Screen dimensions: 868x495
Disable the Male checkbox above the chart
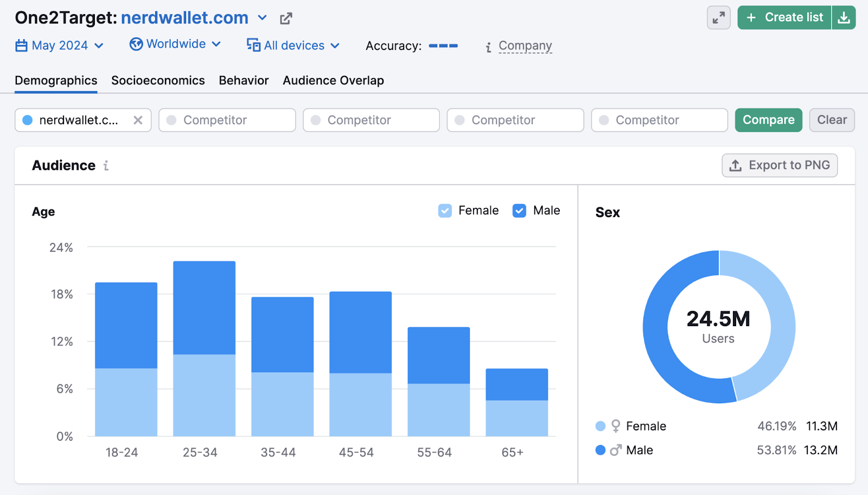tap(519, 210)
